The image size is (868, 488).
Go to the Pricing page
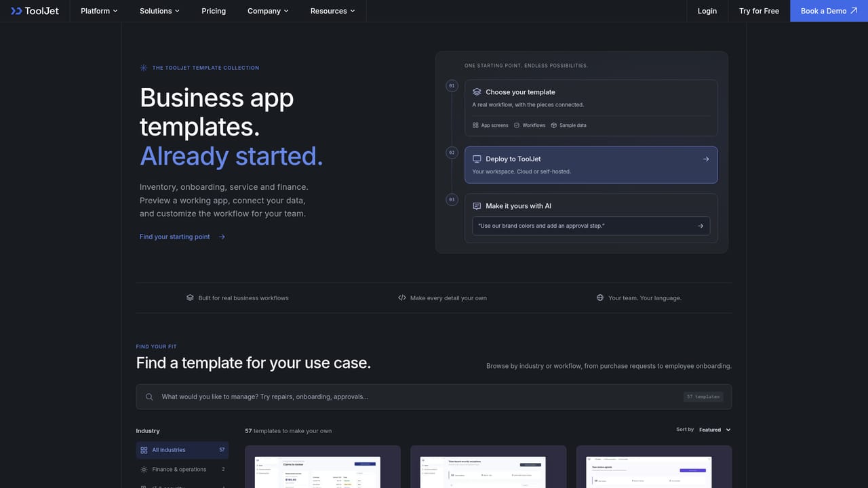point(214,11)
